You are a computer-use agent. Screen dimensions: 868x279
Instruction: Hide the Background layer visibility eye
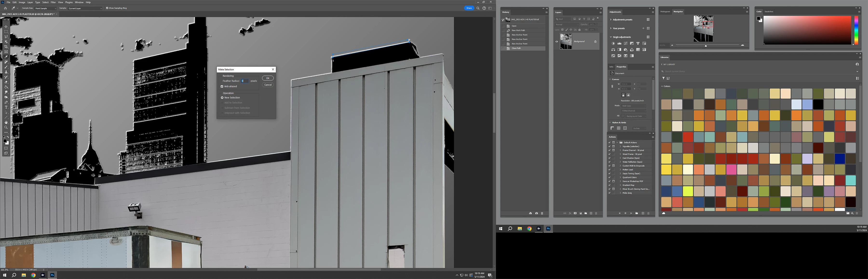[557, 41]
